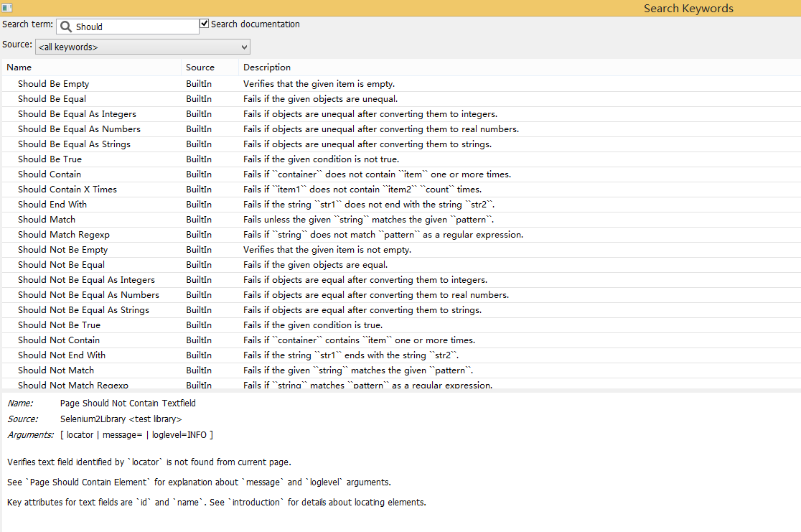Image resolution: width=801 pixels, height=532 pixels.
Task: Click the magnifier icon in search field
Action: click(x=66, y=27)
